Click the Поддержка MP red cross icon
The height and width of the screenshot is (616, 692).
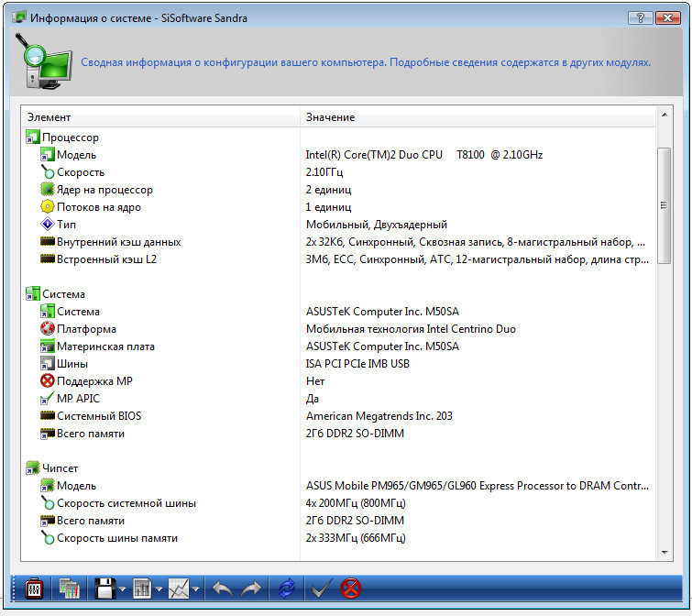tap(48, 380)
